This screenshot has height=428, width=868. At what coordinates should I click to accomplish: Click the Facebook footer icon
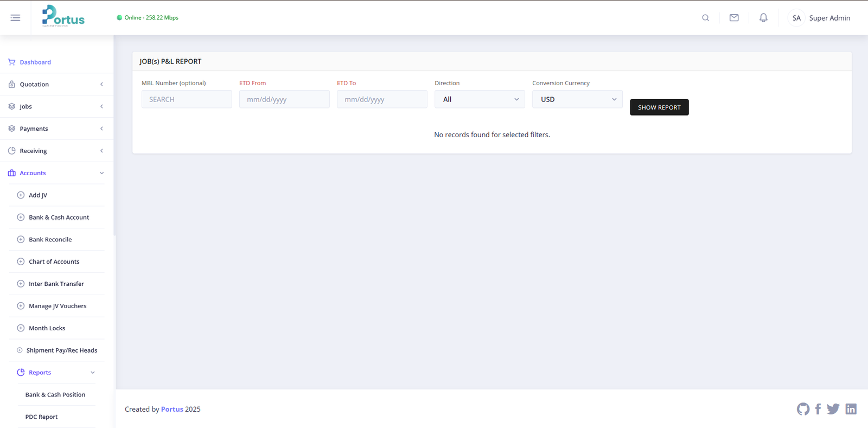point(818,409)
